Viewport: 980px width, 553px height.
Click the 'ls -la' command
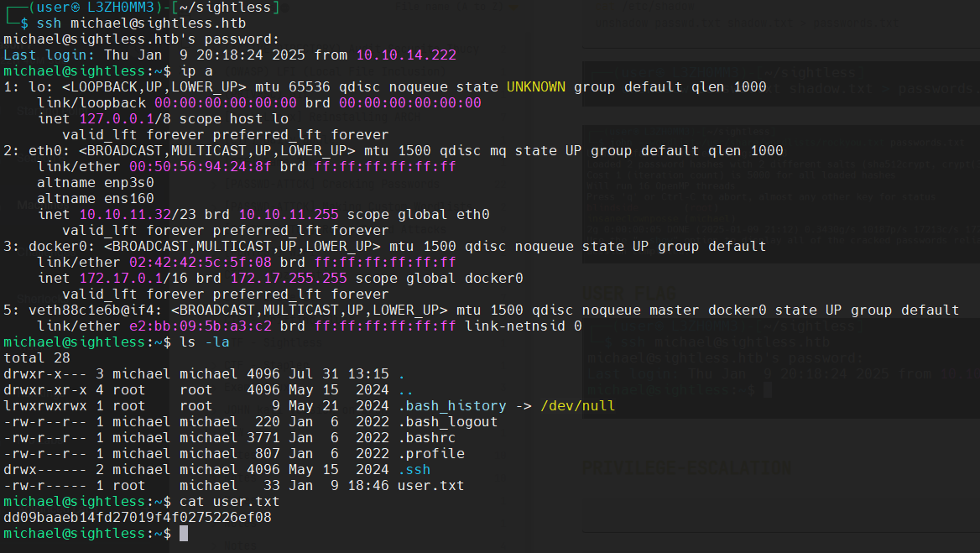point(205,342)
